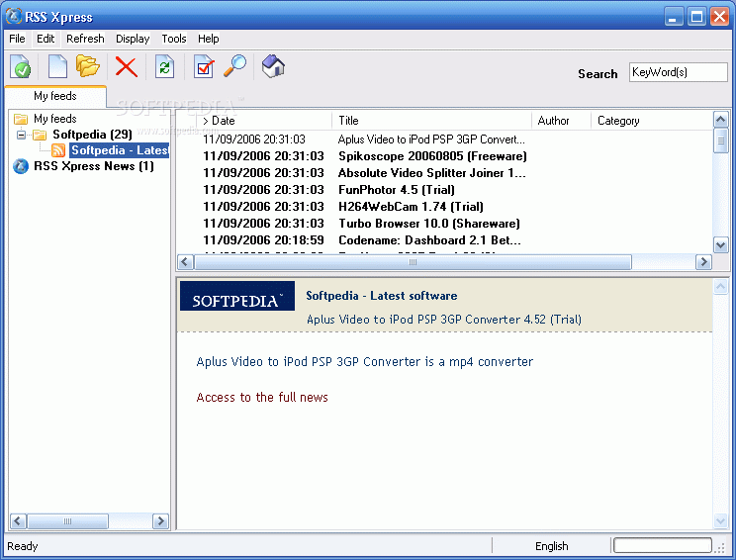
Task: Click the article list scroll up arrow
Action: (x=721, y=120)
